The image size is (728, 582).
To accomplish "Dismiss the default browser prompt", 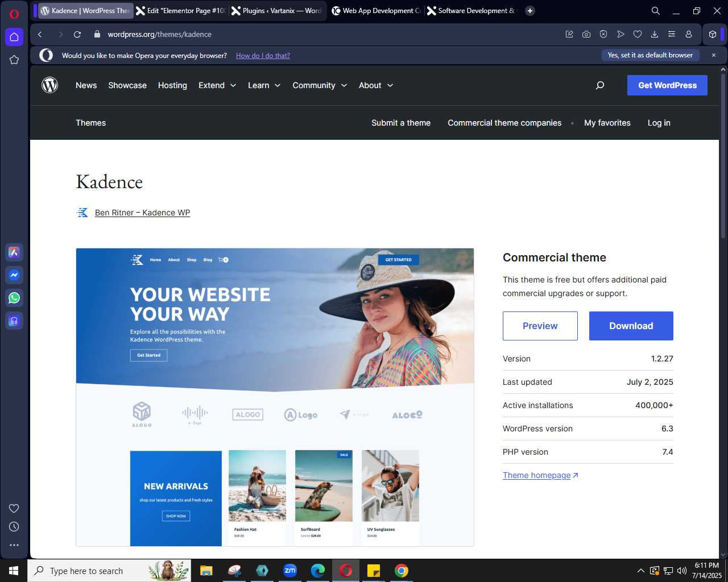I will tap(714, 55).
